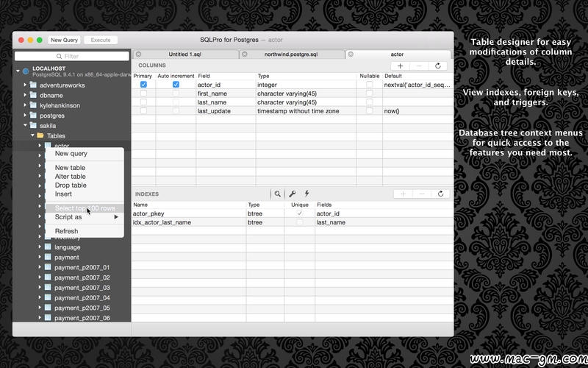Expand the payment_p2007_02 table node
588x368 pixels.
click(40, 277)
